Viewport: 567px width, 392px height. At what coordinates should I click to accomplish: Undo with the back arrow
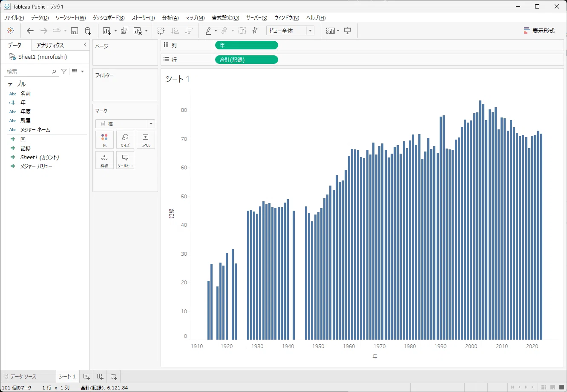coord(30,31)
